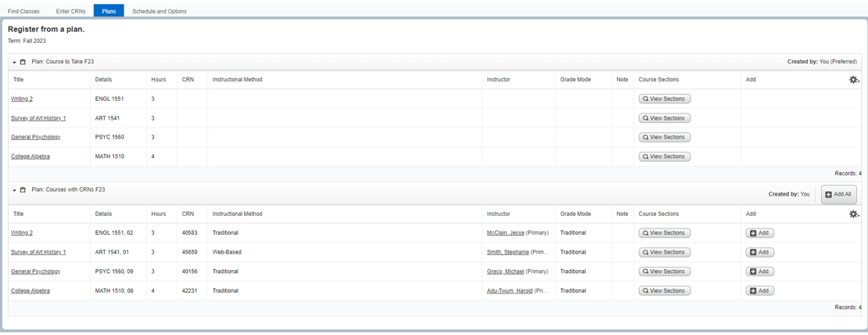Click CRN 45659 cell
The height and width of the screenshot is (335, 868).
[192, 252]
